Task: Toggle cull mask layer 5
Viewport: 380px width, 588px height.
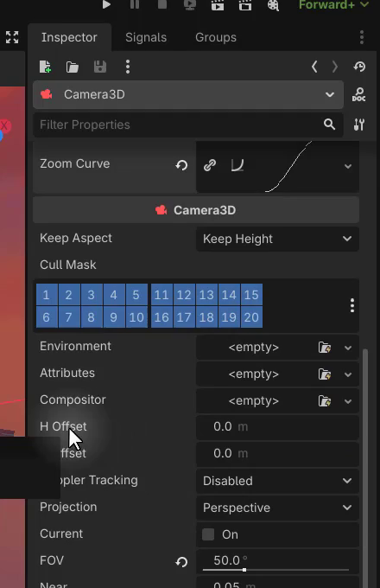Action: [136, 294]
